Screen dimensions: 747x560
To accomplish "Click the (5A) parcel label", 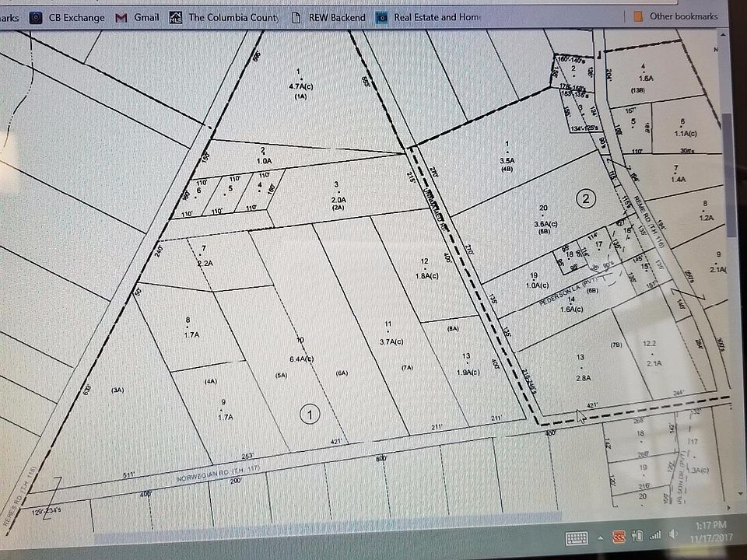I will 282,375.
